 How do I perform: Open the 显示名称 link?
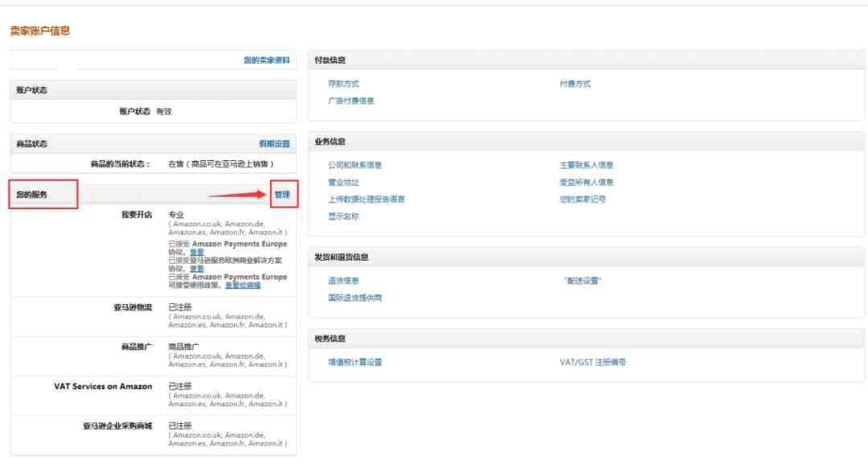coord(343,216)
